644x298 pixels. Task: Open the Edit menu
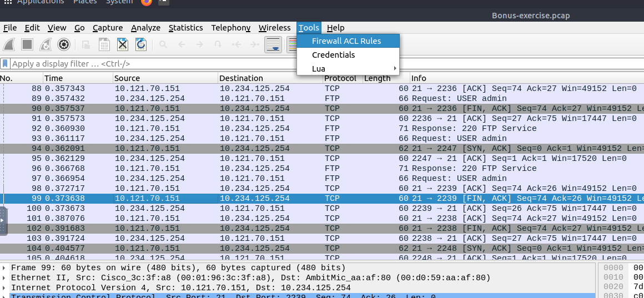(x=32, y=28)
